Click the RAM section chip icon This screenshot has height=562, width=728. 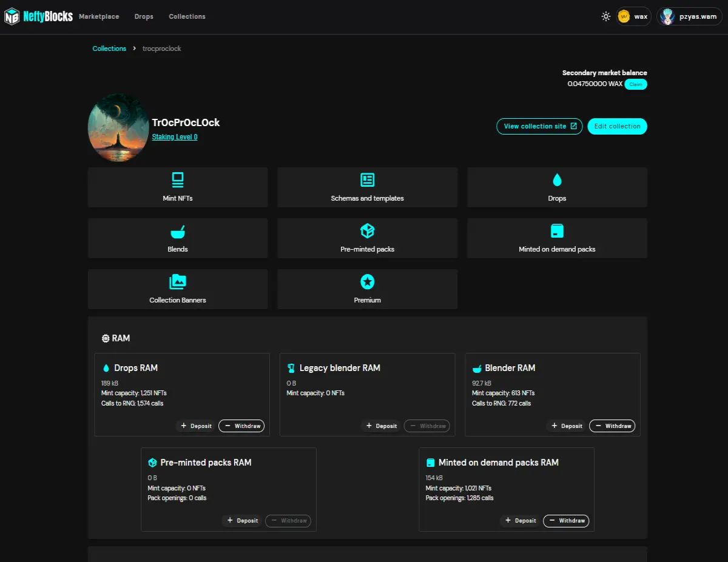coord(106,338)
